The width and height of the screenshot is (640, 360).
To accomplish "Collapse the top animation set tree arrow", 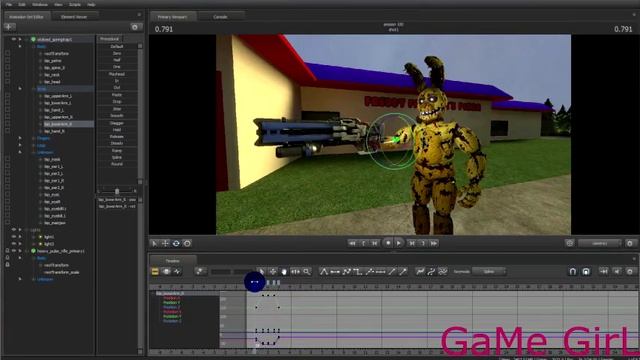I will (x=20, y=39).
